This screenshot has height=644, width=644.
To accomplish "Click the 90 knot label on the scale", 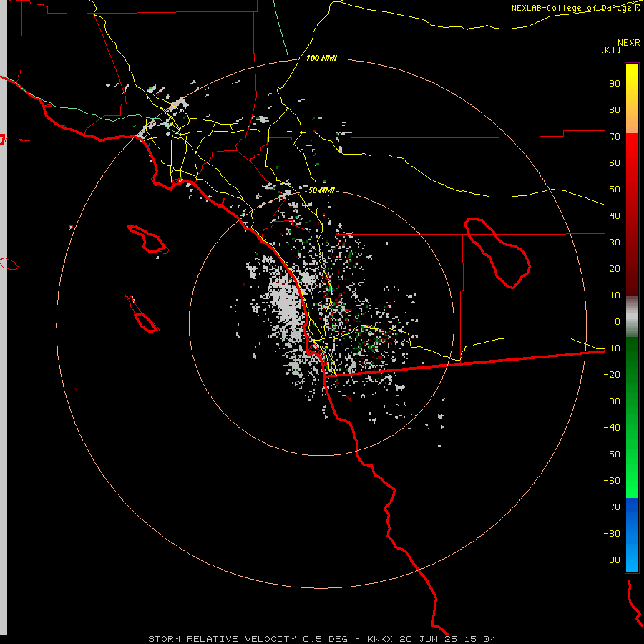I will tap(615, 84).
